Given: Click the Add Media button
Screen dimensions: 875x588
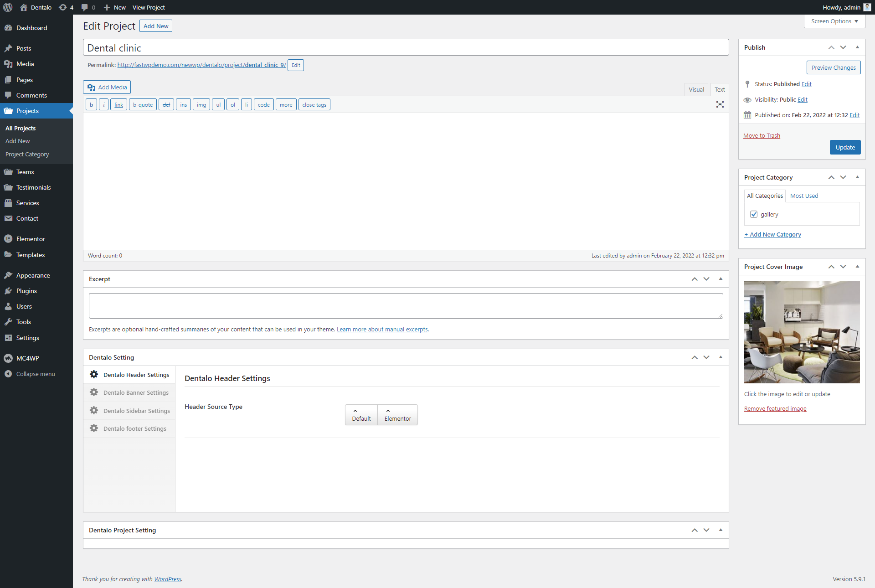Looking at the screenshot, I should tap(107, 87).
